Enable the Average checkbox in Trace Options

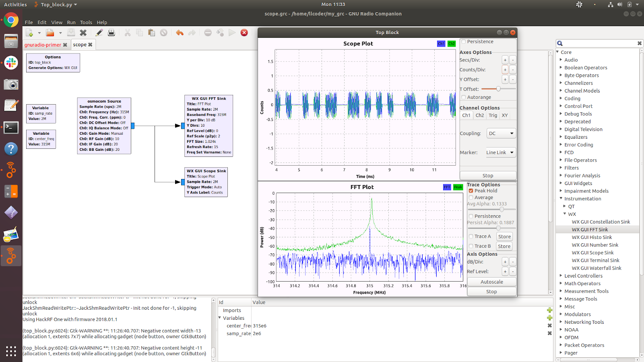pyautogui.click(x=471, y=197)
